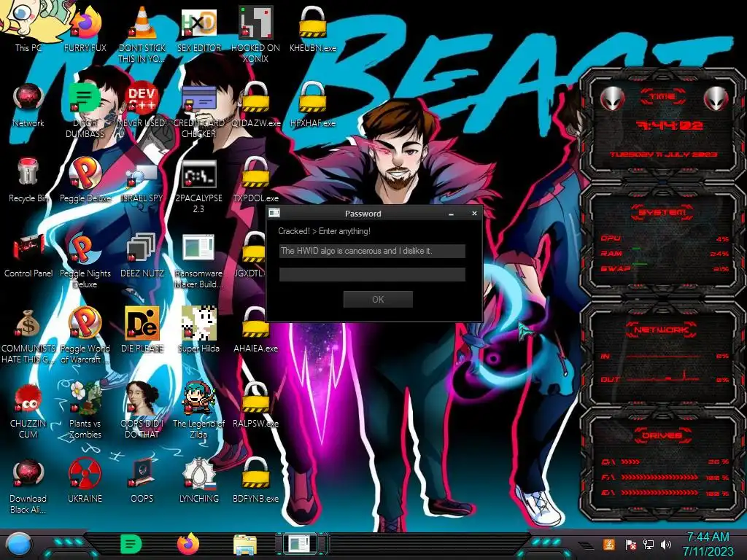
Task: Switch to the active Password taskbar item
Action: coord(301,544)
